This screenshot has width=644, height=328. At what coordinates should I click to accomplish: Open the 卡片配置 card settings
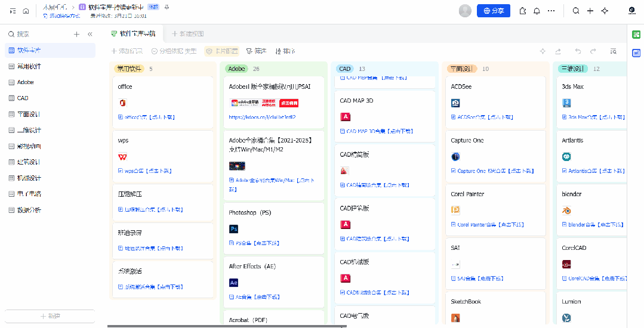(x=222, y=51)
